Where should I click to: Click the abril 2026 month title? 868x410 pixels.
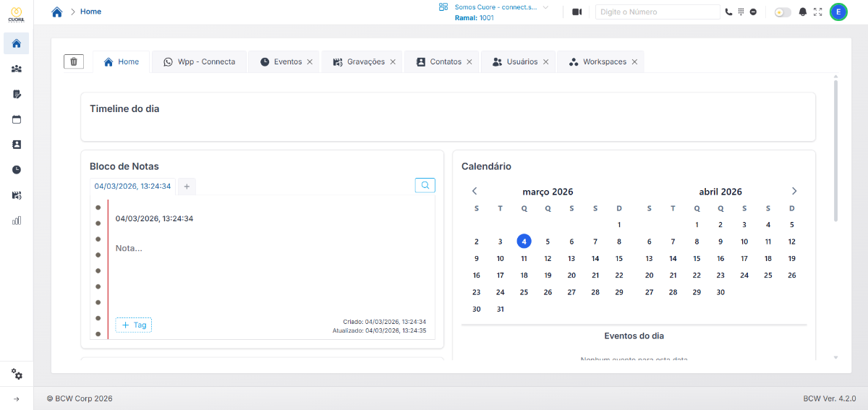click(x=720, y=192)
